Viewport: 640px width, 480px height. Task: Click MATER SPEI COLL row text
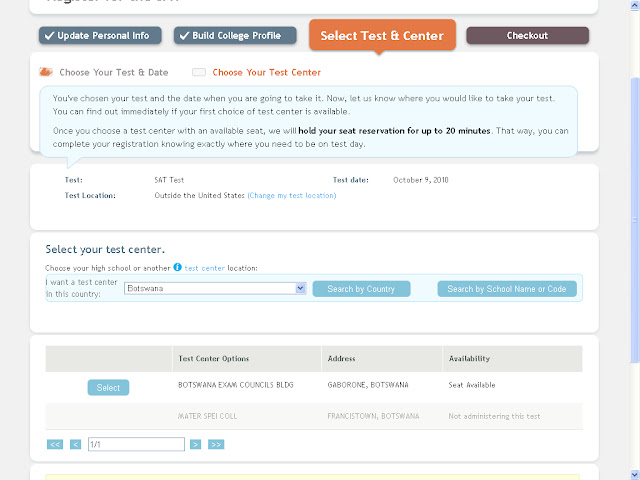(x=207, y=416)
